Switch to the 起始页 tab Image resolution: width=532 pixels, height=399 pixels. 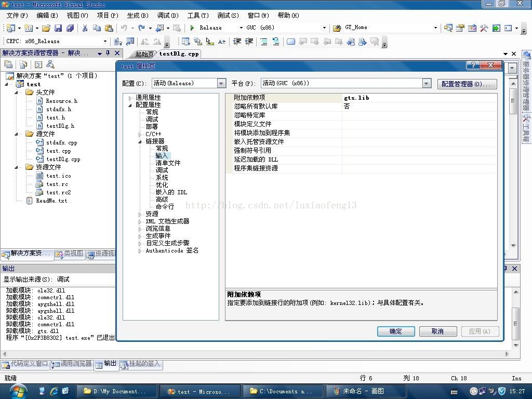pos(144,54)
